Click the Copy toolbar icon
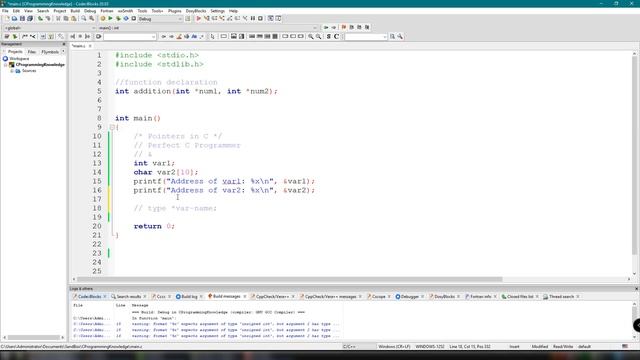This screenshot has width=640, height=360. pos(66,19)
